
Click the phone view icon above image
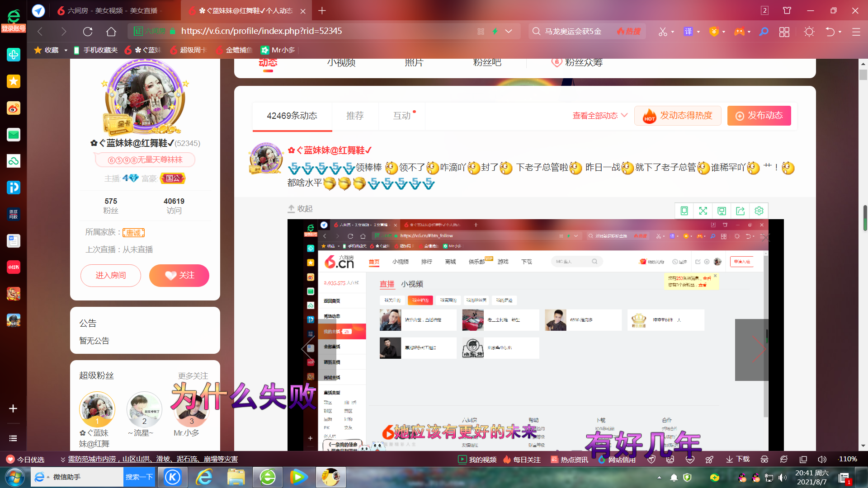pyautogui.click(x=684, y=211)
